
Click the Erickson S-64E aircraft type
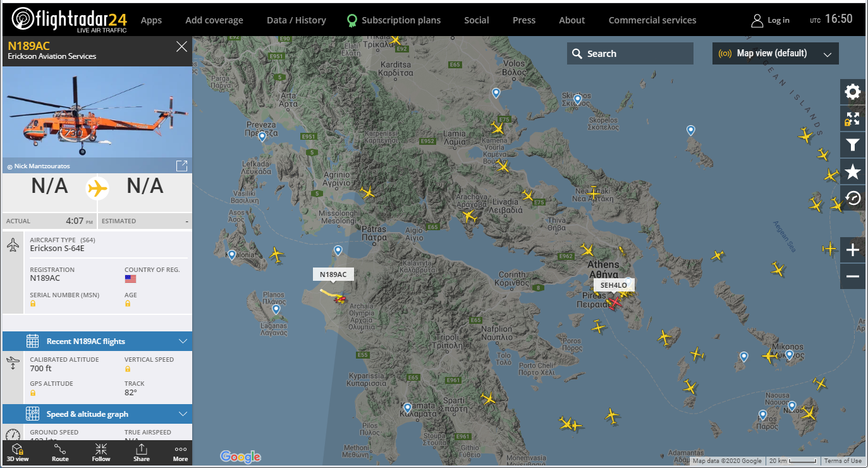pos(57,248)
